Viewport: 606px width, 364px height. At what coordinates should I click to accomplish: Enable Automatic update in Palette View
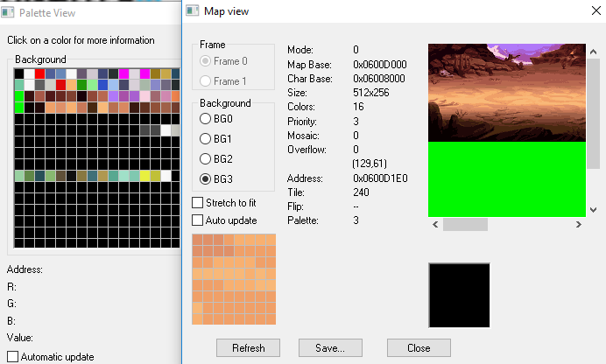coord(12,357)
